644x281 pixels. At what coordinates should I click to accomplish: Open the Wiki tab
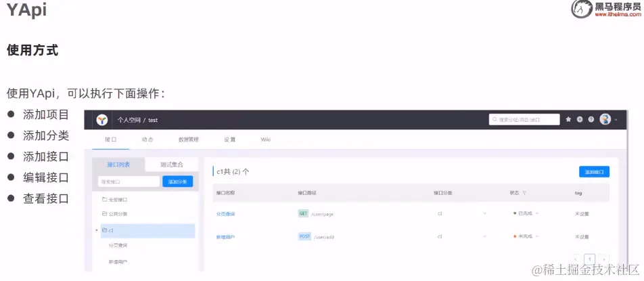(x=265, y=139)
